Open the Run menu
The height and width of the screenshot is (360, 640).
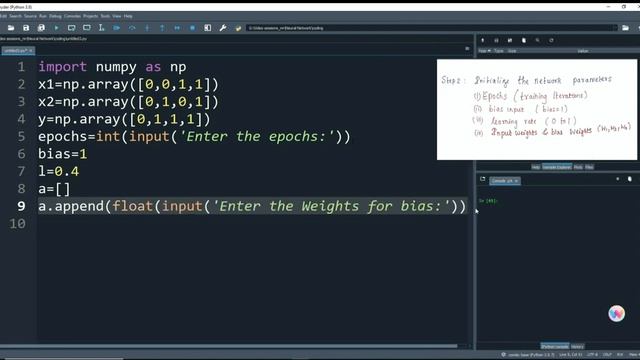43,16
